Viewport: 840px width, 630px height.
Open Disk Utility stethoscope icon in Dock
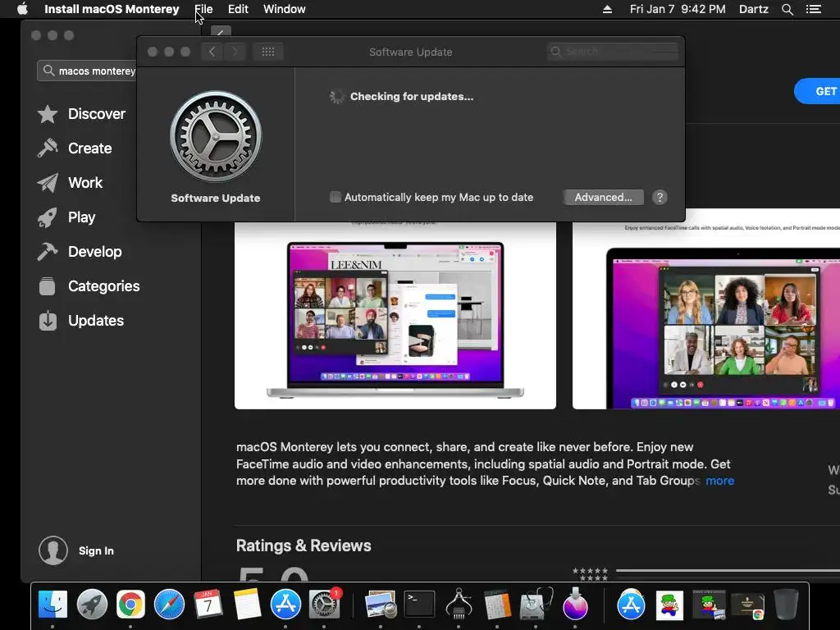[x=536, y=605]
